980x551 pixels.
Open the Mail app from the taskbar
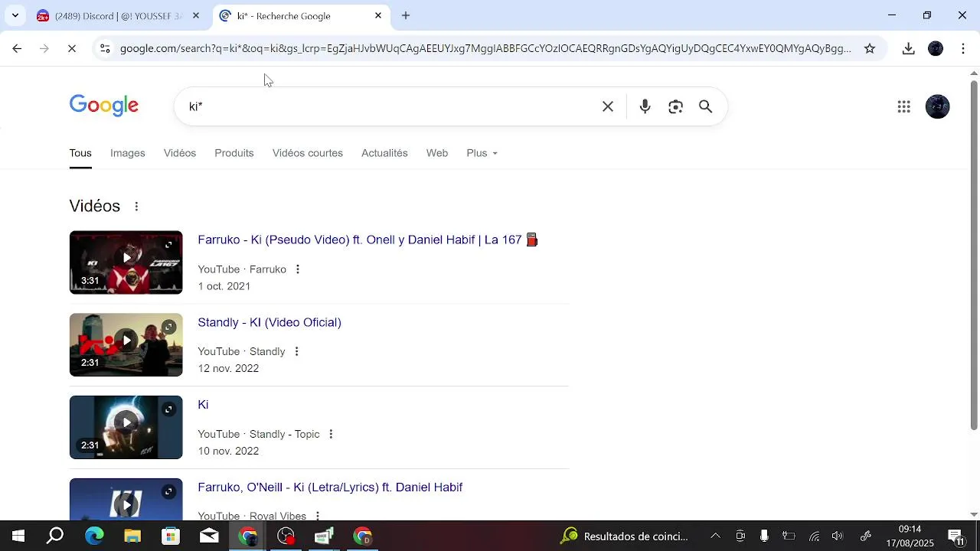point(209,536)
